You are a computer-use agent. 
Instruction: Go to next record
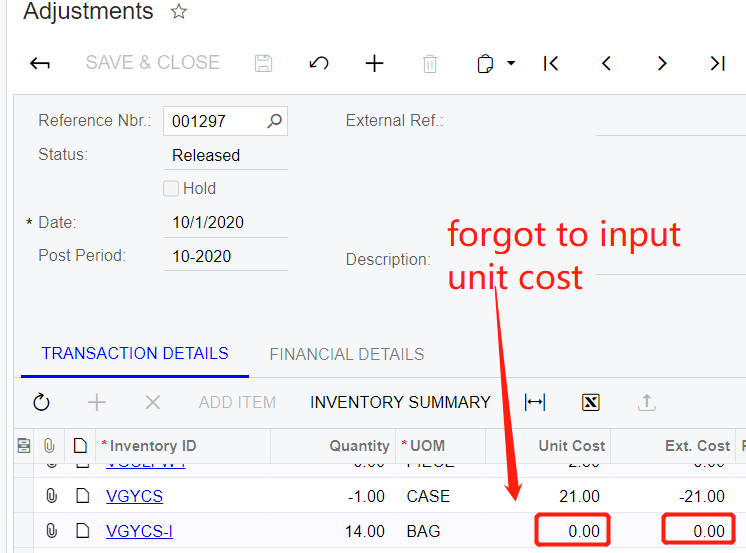click(662, 63)
